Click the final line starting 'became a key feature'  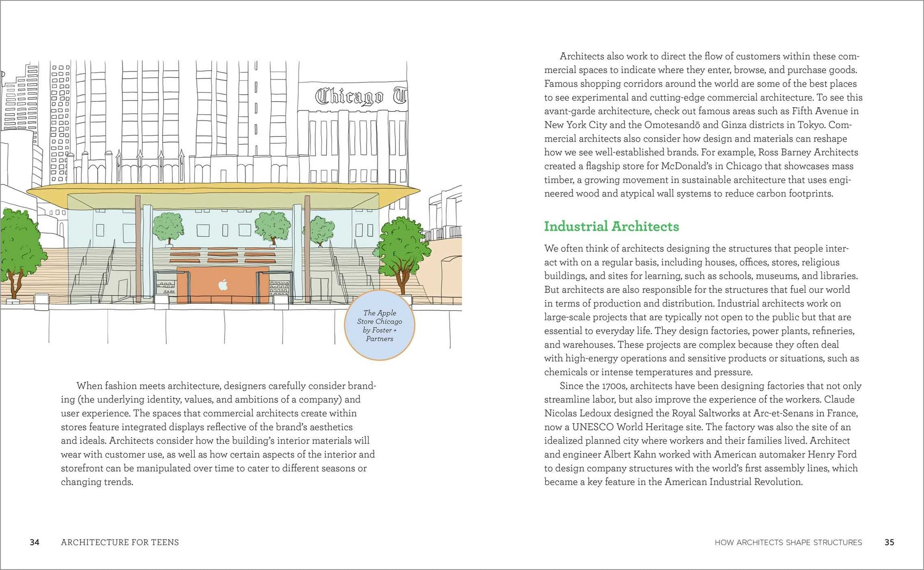[x=673, y=482]
